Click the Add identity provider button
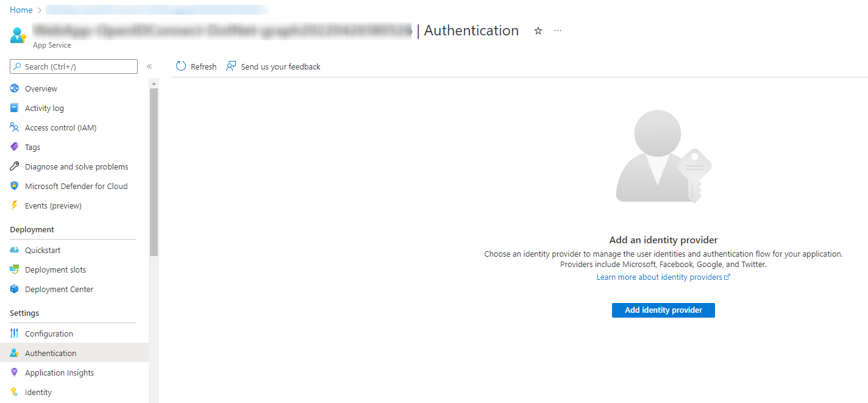Image resolution: width=868 pixels, height=403 pixels. pos(663,310)
